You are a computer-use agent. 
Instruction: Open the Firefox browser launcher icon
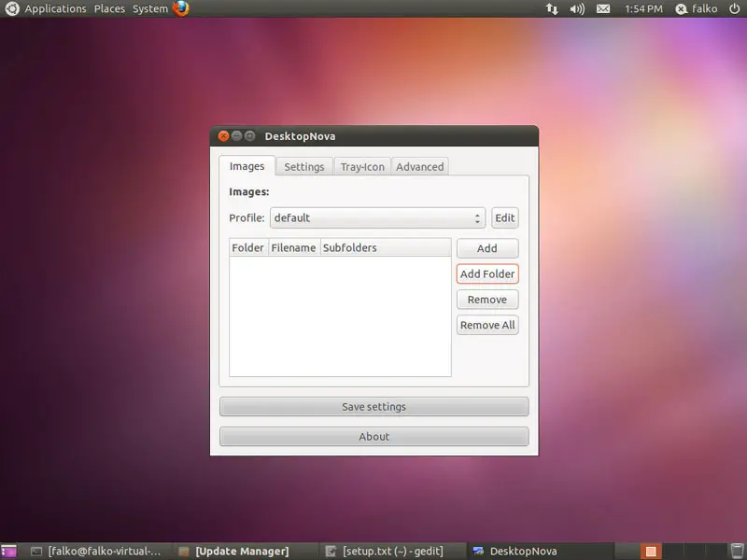181,8
